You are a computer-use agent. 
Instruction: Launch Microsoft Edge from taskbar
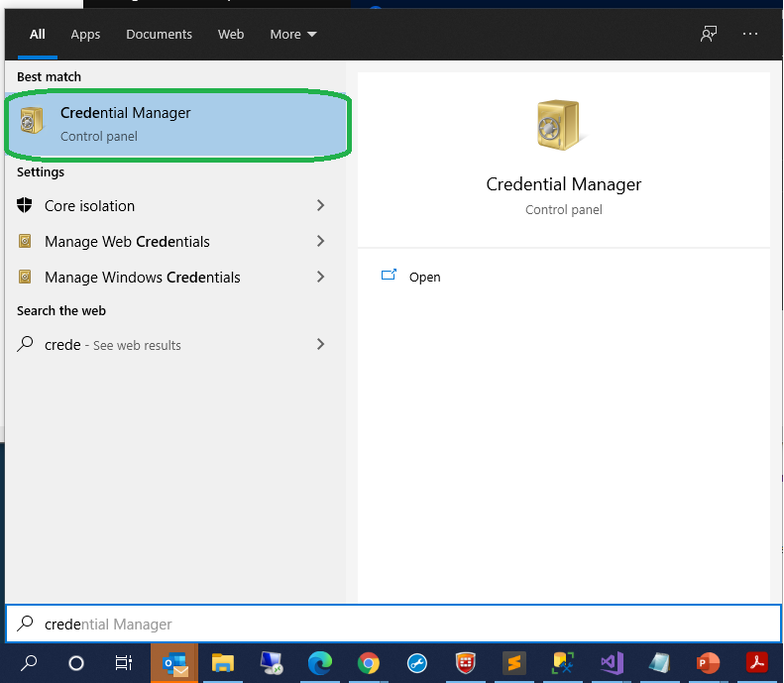pos(319,663)
